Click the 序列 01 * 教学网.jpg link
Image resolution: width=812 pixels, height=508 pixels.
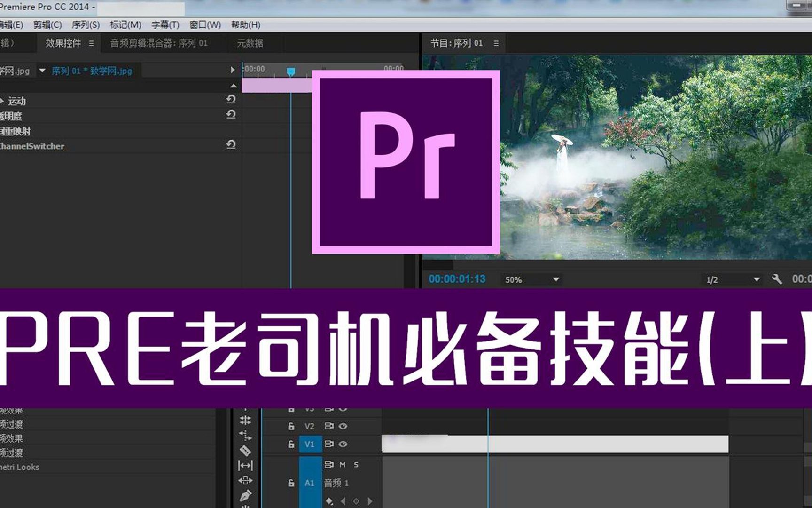pyautogui.click(x=92, y=71)
